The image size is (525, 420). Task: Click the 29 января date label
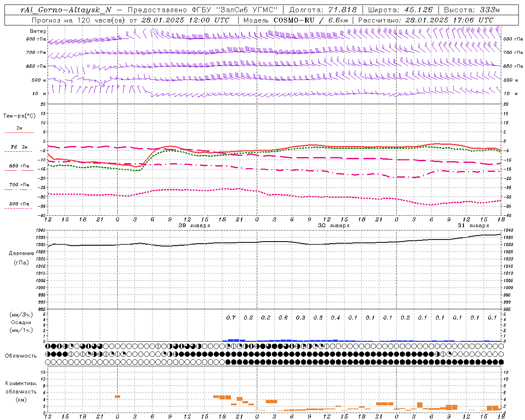coord(194,226)
